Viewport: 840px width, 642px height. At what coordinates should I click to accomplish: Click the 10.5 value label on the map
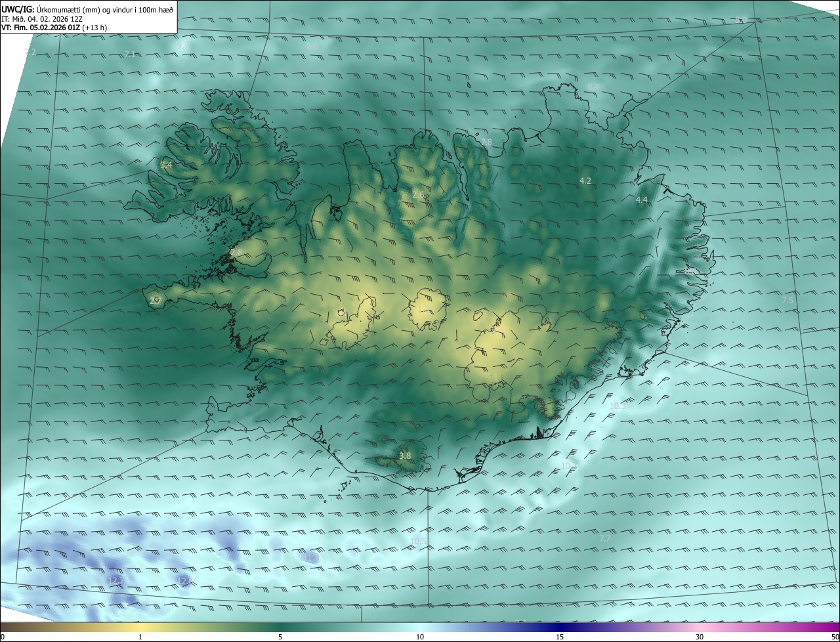(x=419, y=542)
